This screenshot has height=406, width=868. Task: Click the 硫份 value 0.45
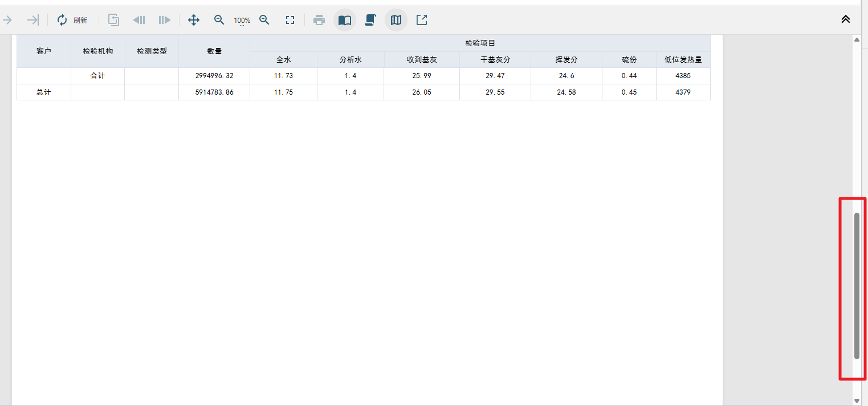tap(629, 92)
